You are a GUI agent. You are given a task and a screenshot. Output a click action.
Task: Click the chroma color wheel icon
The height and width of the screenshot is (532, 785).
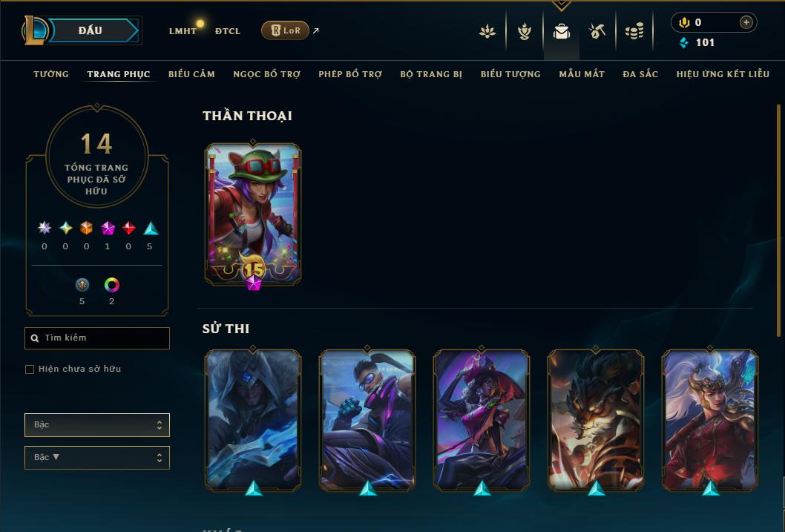(111, 285)
